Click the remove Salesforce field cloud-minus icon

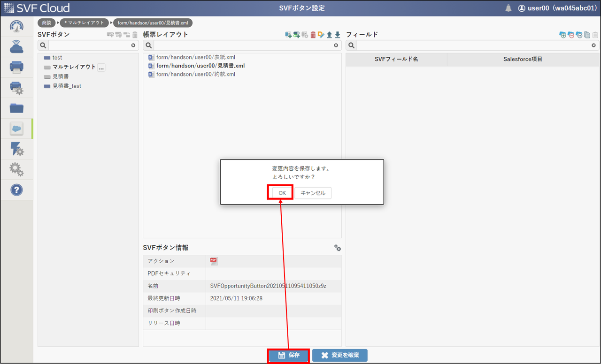(571, 35)
